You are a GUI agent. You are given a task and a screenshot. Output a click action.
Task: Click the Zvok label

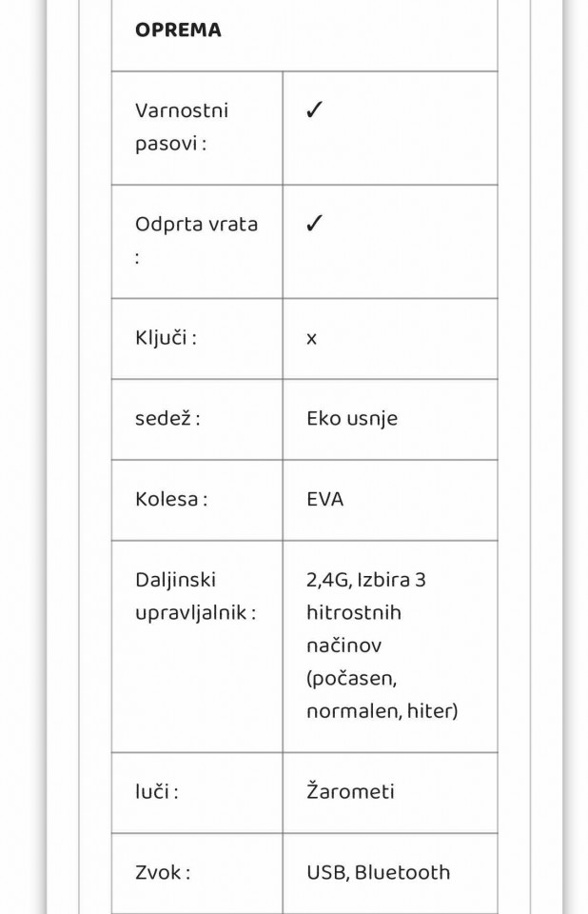coord(163,872)
